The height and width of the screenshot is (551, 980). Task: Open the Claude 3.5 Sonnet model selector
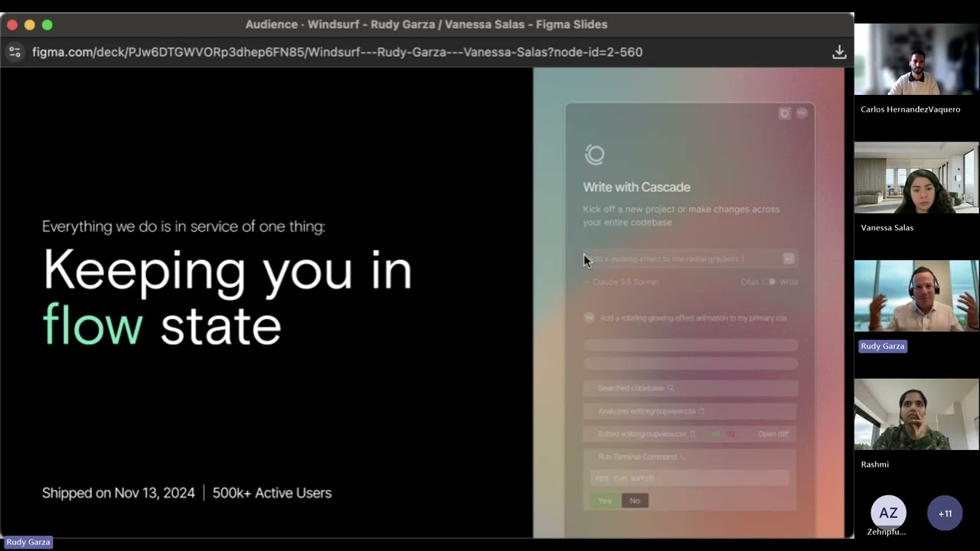point(621,282)
